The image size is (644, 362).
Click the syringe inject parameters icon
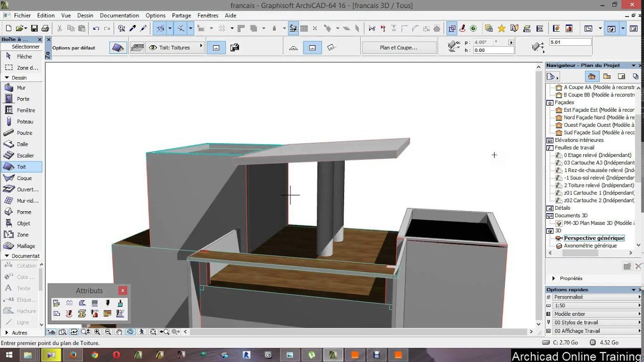(x=143, y=29)
